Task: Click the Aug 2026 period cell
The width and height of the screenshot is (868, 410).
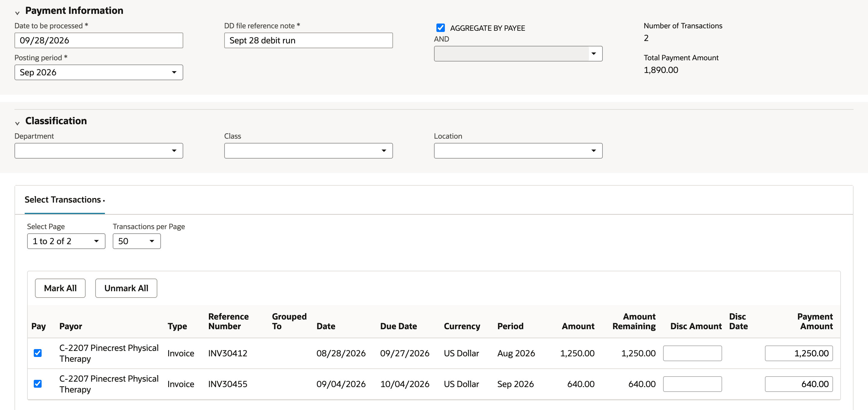Action: coord(516,353)
